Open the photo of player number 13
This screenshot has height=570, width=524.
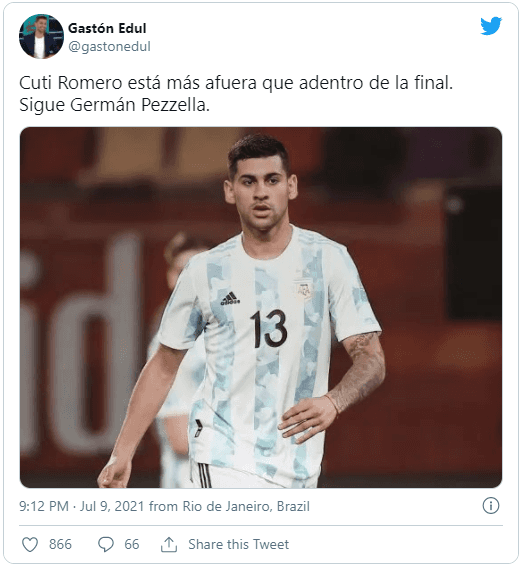(261, 308)
